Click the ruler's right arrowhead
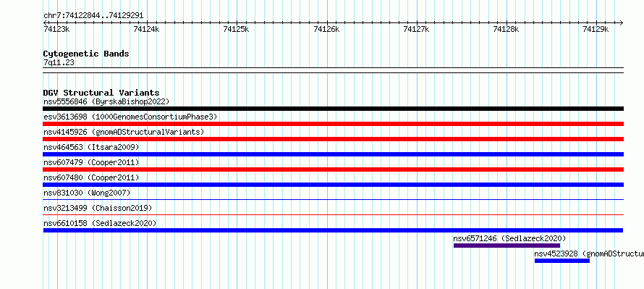 621,22
